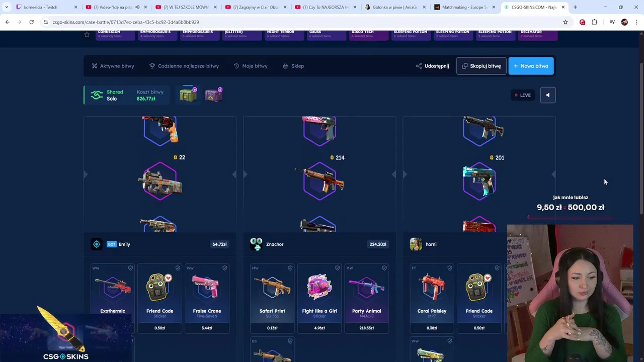Click the shield icon on the Coral Paisley card
Image resolution: width=644 pixels, height=362 pixels.
pyautogui.click(x=449, y=268)
